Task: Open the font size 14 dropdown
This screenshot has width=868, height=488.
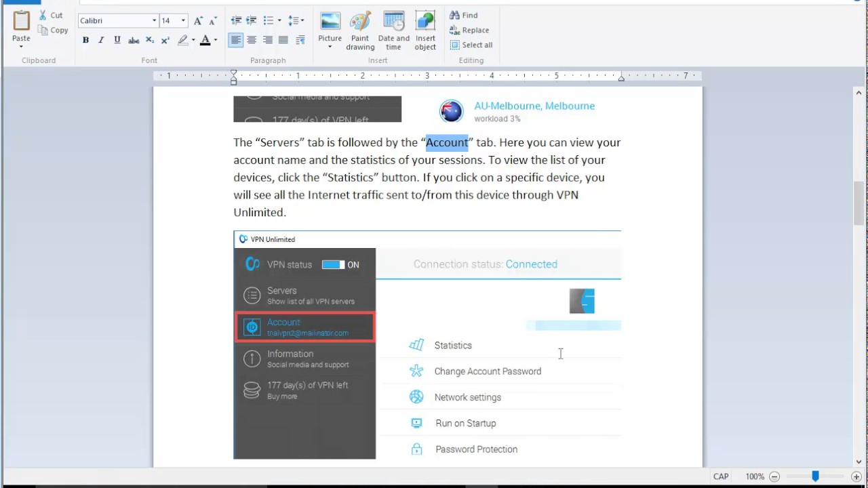Action: click(183, 21)
